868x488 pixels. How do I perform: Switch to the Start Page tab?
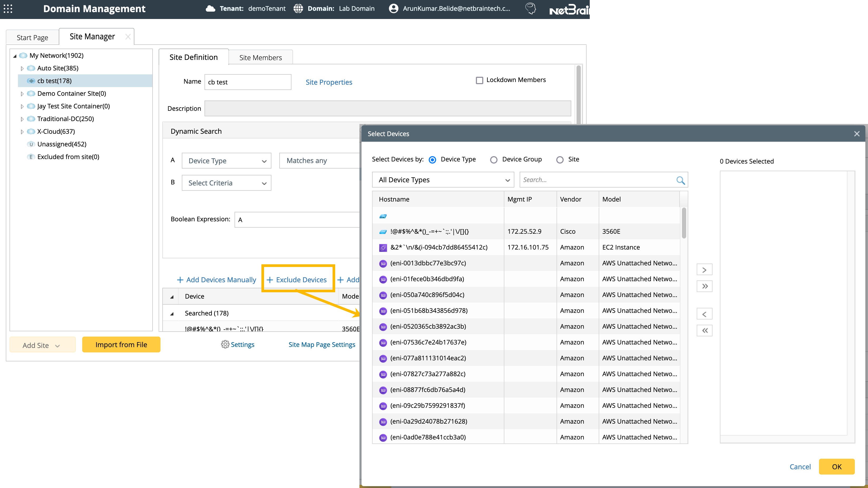[32, 37]
